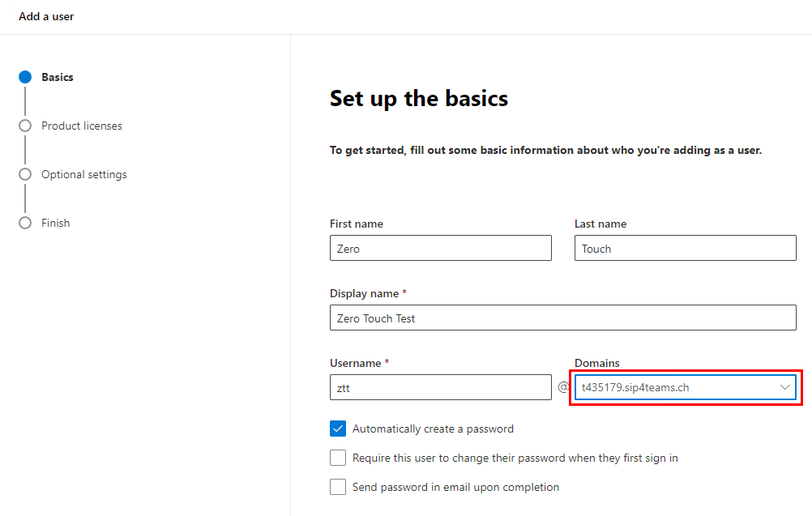Click the Optional settings step circle

pyautogui.click(x=25, y=174)
